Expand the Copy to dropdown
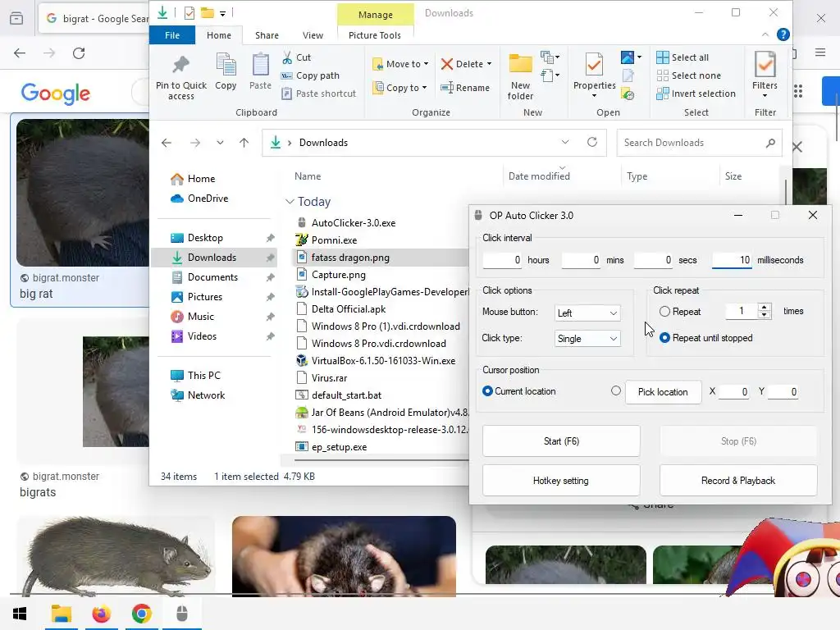The width and height of the screenshot is (840, 630). 424,88
